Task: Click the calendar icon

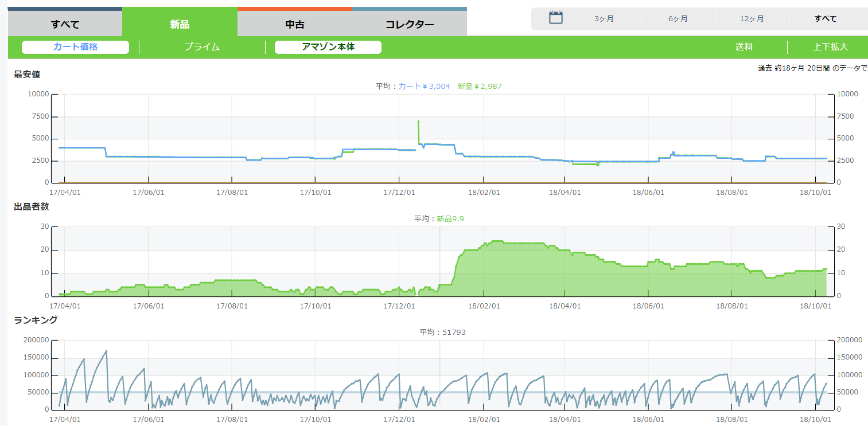Action: [x=555, y=18]
